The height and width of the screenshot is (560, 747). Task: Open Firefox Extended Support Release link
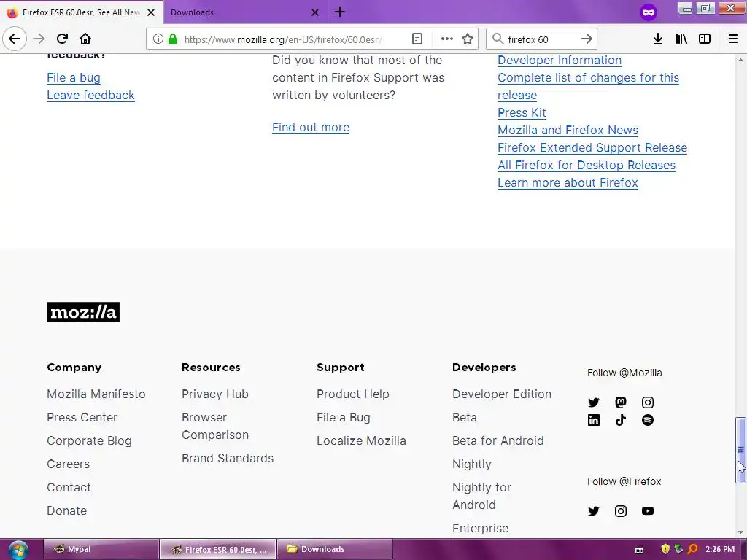592,147
